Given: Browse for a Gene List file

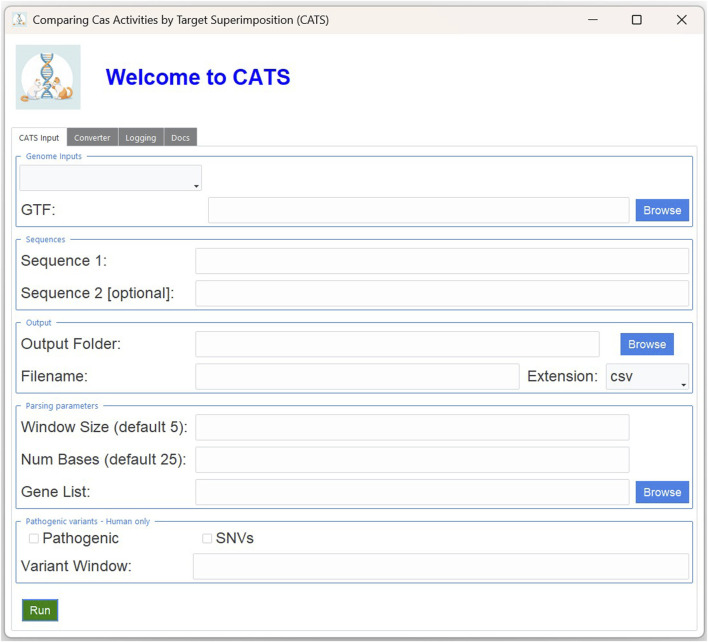Looking at the screenshot, I should (x=662, y=492).
